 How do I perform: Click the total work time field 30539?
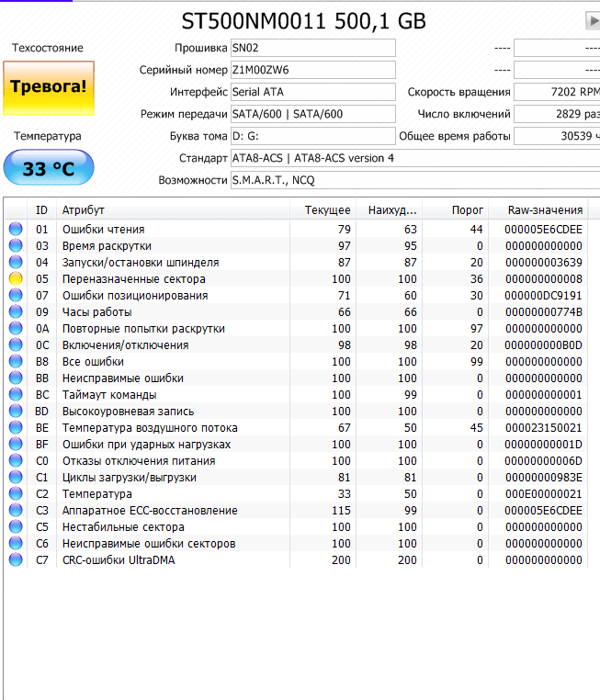tap(557, 136)
